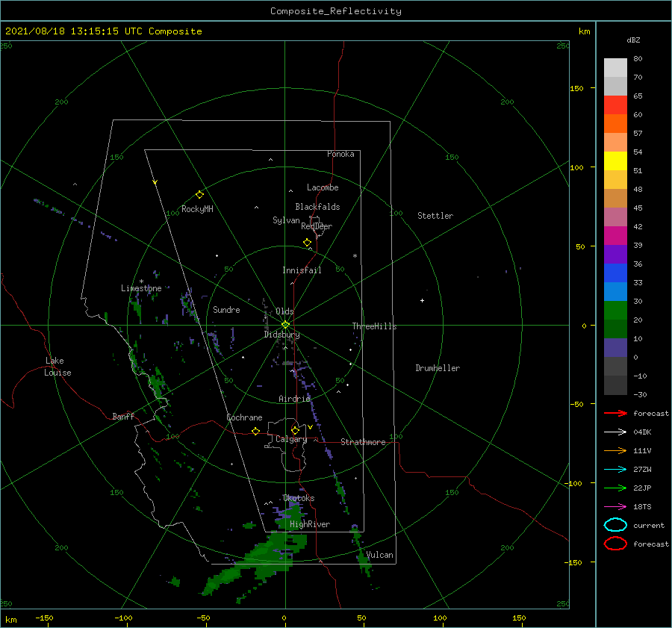Image resolution: width=672 pixels, height=628 pixels.
Task: Click the Sundre label on map
Action: [226, 309]
